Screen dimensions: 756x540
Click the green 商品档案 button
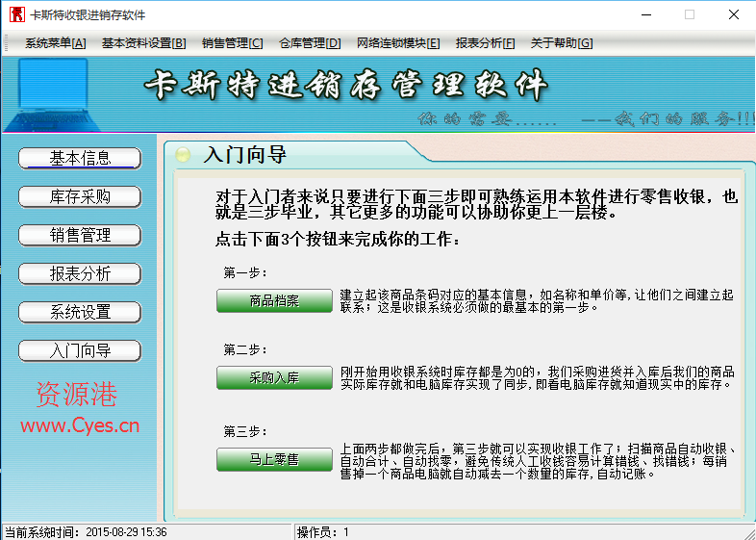point(274,300)
